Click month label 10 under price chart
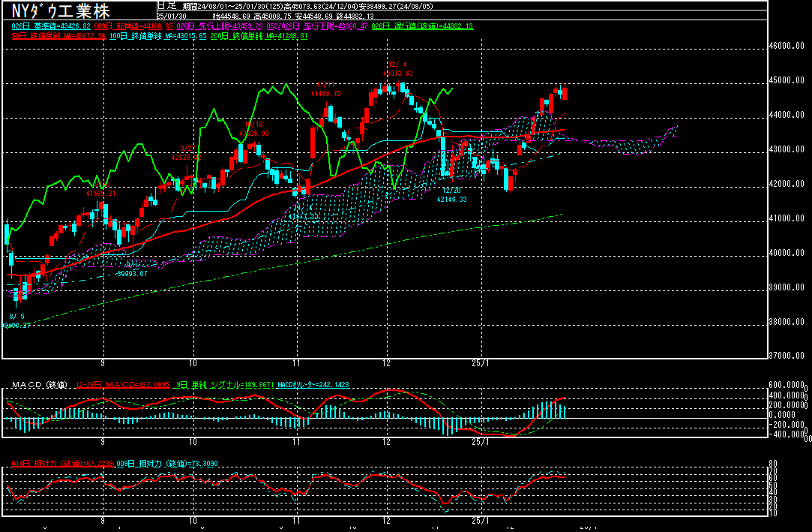Image resolution: width=812 pixels, height=532 pixels. [x=193, y=362]
